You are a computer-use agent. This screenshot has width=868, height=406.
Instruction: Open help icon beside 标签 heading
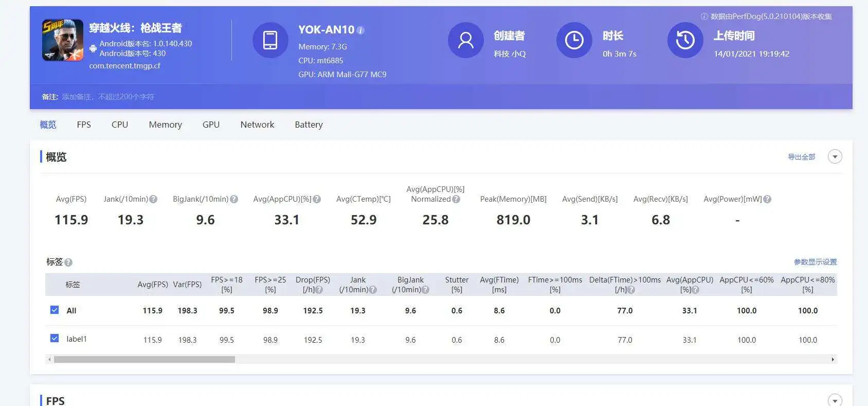click(68, 262)
